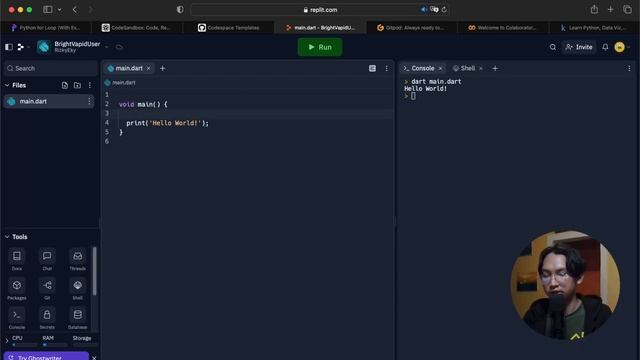Expand the CPU RAM Storage resources row
The width and height of the screenshot is (640, 360).
tap(7, 340)
